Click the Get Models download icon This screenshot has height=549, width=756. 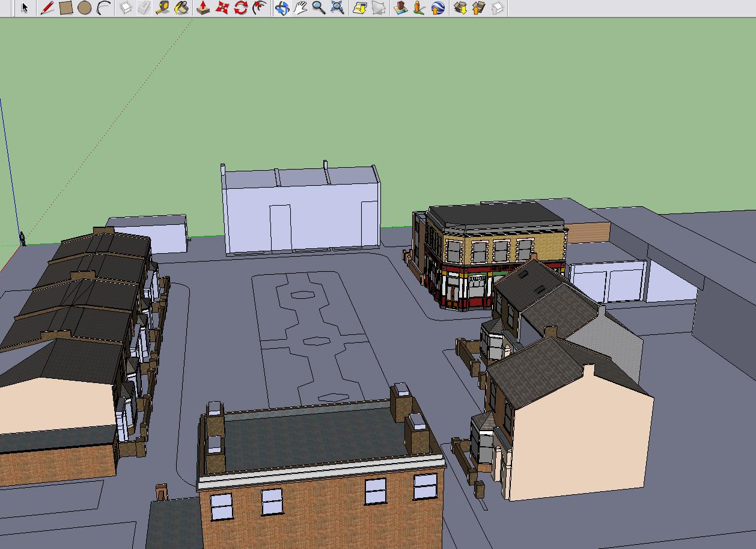point(460,8)
